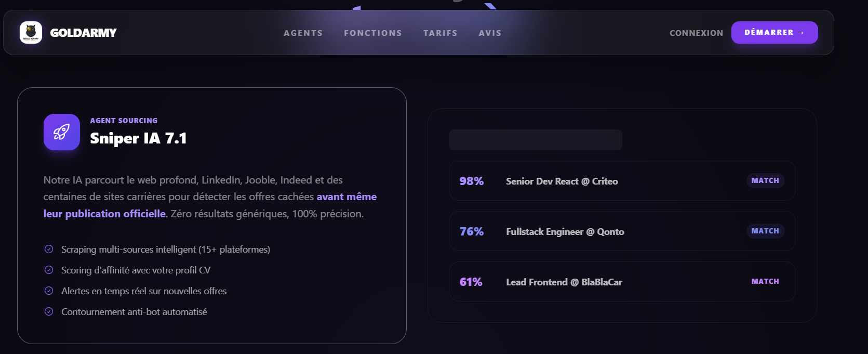This screenshot has width=868, height=354.
Task: Click the checkmark beside "Scraping multi-sources intelligent"
Action: point(48,249)
